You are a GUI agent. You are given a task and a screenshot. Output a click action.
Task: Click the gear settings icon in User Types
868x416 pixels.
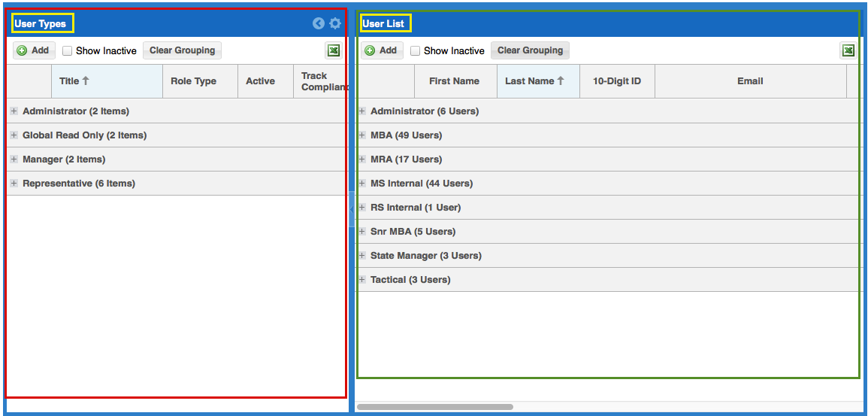[x=335, y=23]
